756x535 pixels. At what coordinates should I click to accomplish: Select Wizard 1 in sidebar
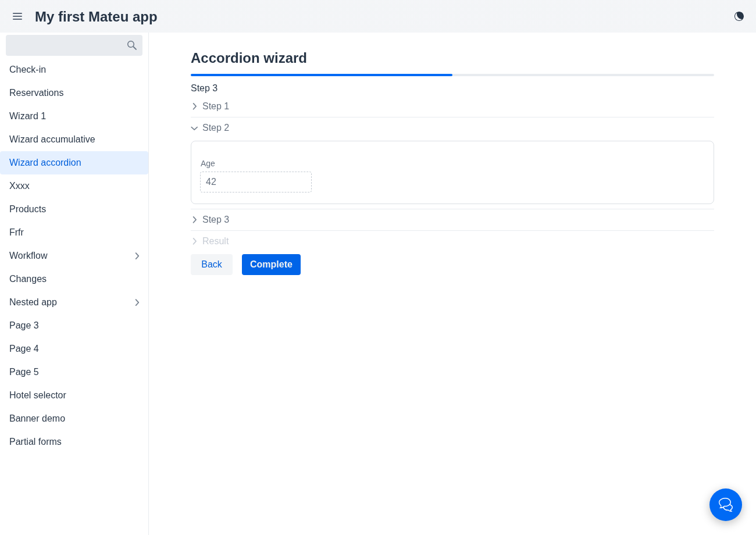74,116
